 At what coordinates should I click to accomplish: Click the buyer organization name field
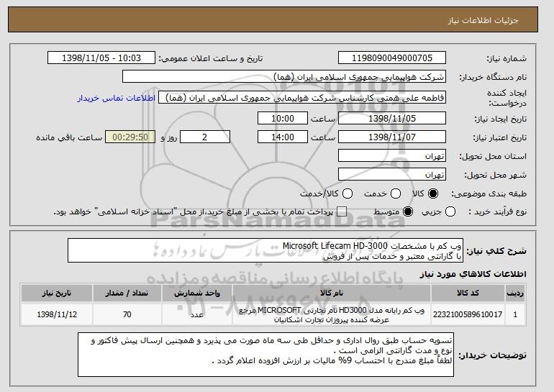[x=284, y=77]
